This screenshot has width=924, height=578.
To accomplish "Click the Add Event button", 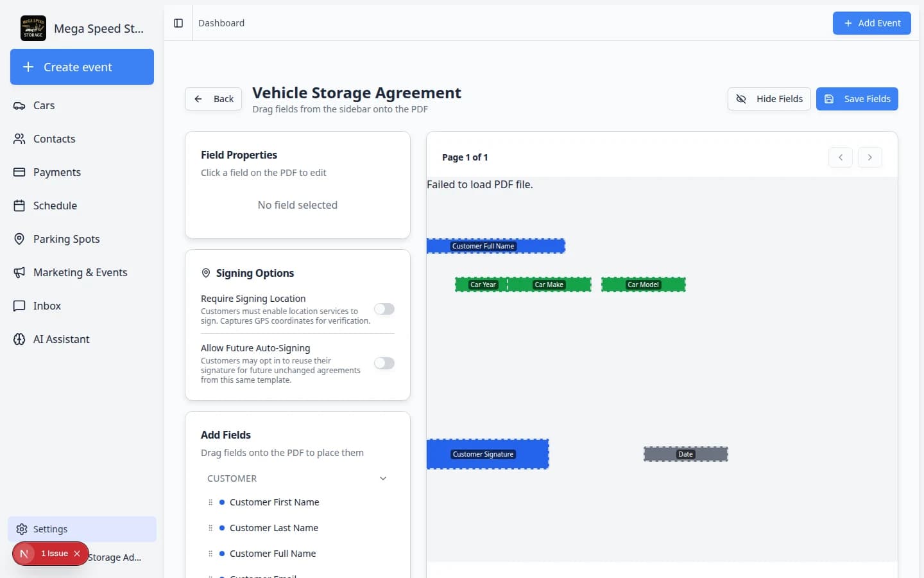I will pyautogui.click(x=871, y=23).
